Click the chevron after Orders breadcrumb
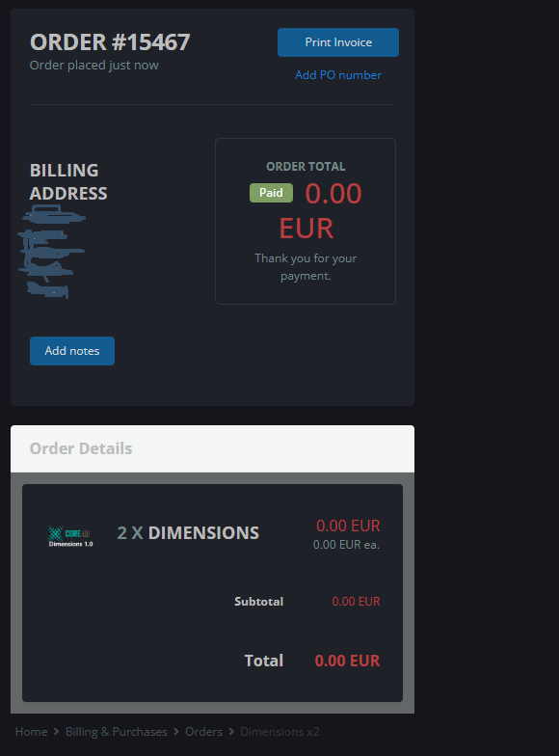This screenshot has width=559, height=756. pyautogui.click(x=231, y=731)
